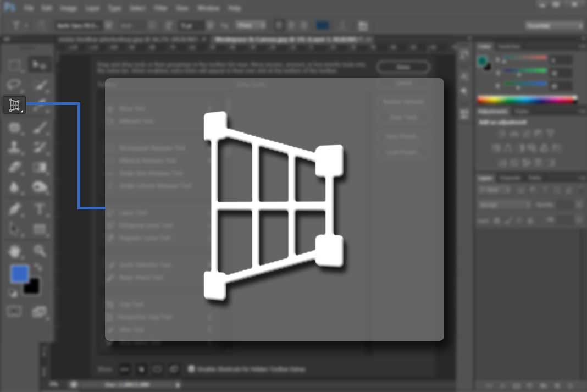
Task: Open the workspace switcher dropdown at top right
Action: [x=554, y=25]
